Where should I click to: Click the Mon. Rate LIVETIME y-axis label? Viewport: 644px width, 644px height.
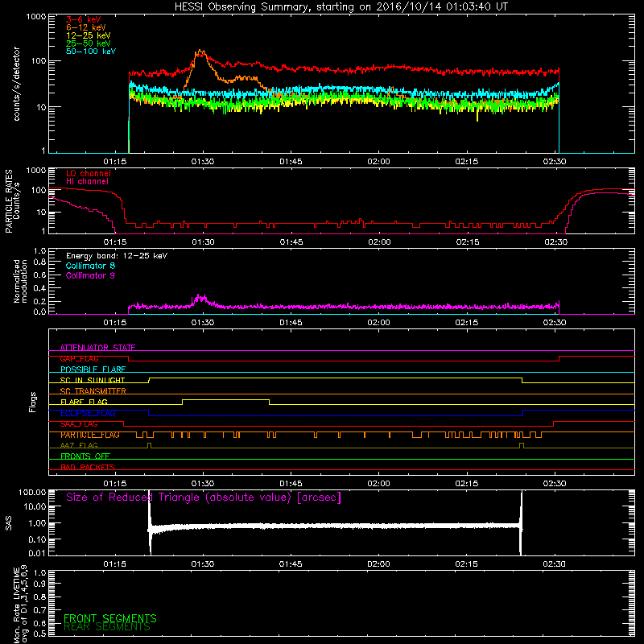coord(20,604)
